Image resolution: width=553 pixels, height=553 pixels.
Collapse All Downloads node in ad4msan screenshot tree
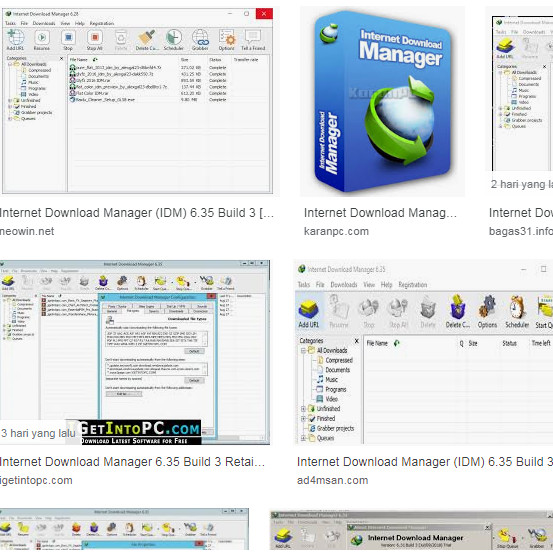tap(303, 351)
